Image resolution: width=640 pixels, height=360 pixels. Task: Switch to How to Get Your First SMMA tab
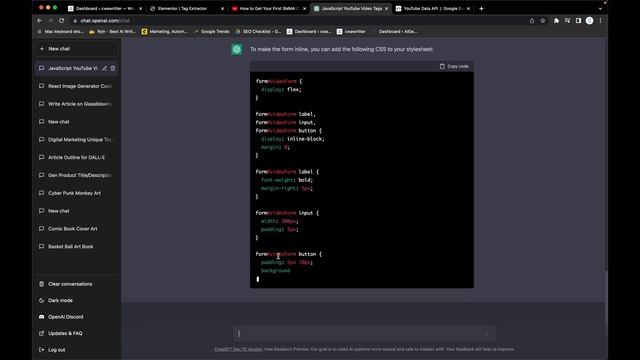269,8
